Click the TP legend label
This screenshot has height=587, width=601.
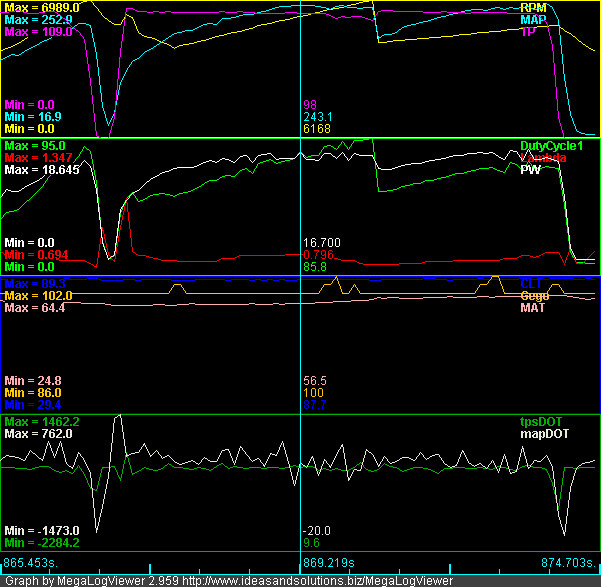(x=528, y=32)
